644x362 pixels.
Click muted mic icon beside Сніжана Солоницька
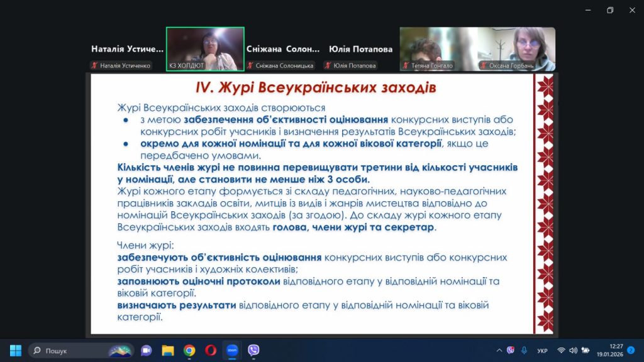(x=250, y=65)
